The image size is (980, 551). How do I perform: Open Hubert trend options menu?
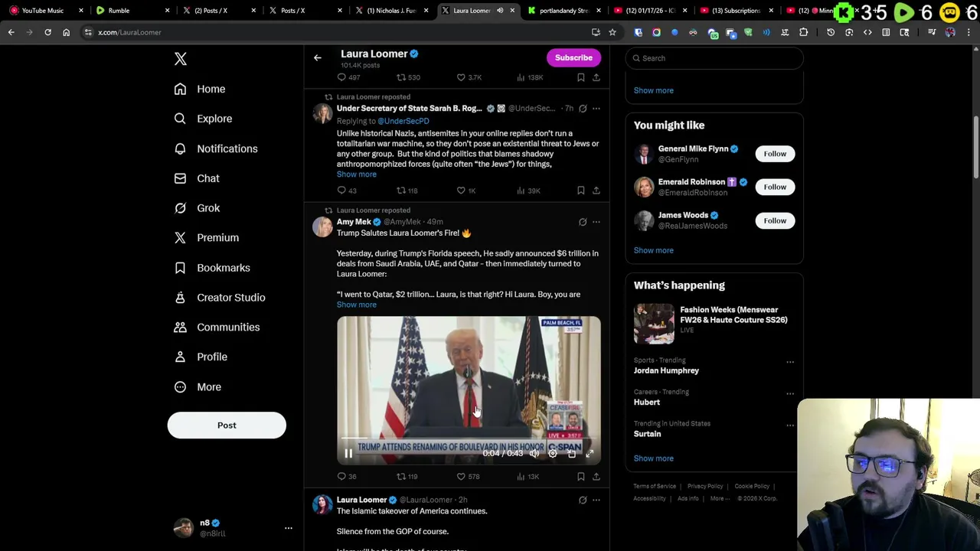(x=790, y=394)
